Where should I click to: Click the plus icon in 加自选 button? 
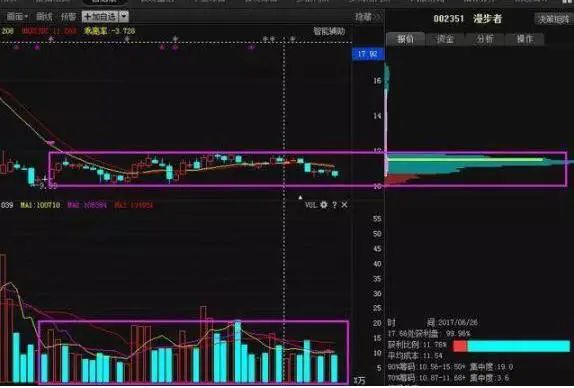click(87, 17)
